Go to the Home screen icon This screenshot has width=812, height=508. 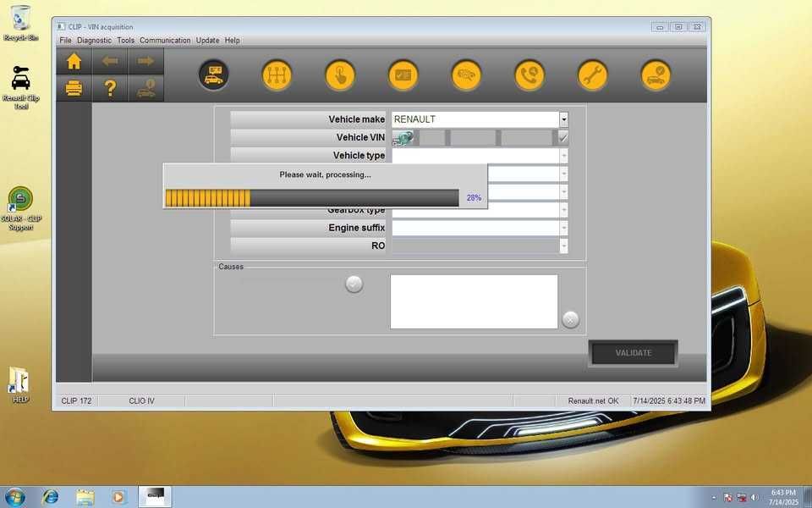click(74, 62)
